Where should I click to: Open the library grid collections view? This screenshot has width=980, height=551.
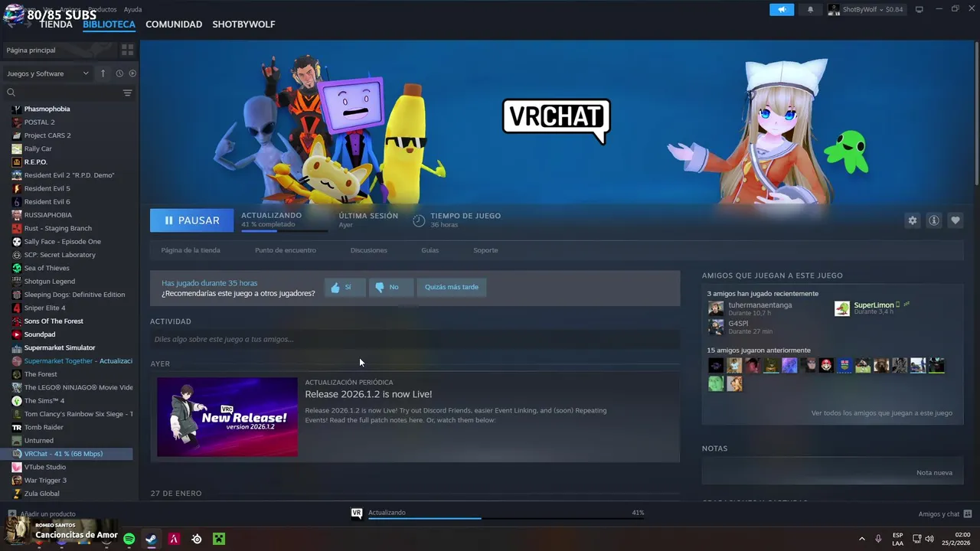coord(127,50)
